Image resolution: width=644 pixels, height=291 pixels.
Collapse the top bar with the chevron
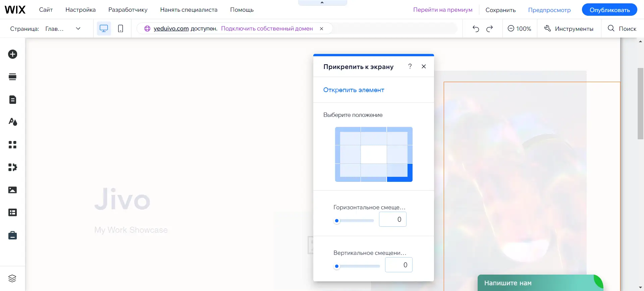322,3
